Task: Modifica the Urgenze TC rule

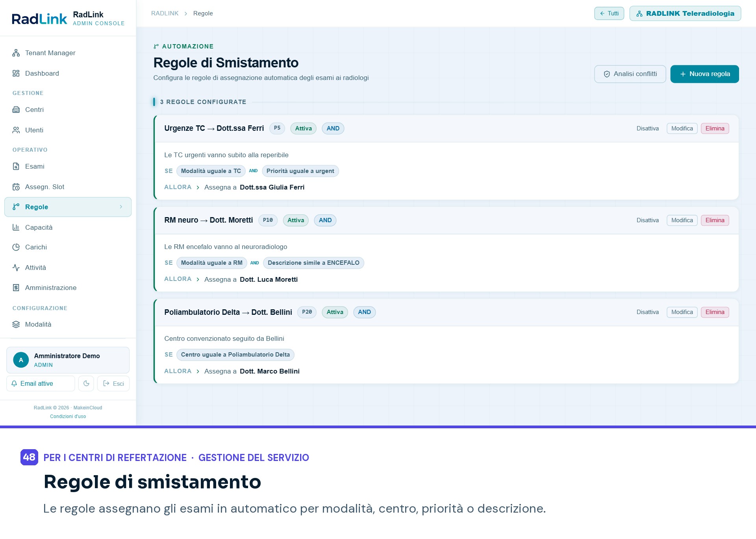Action: 682,128
